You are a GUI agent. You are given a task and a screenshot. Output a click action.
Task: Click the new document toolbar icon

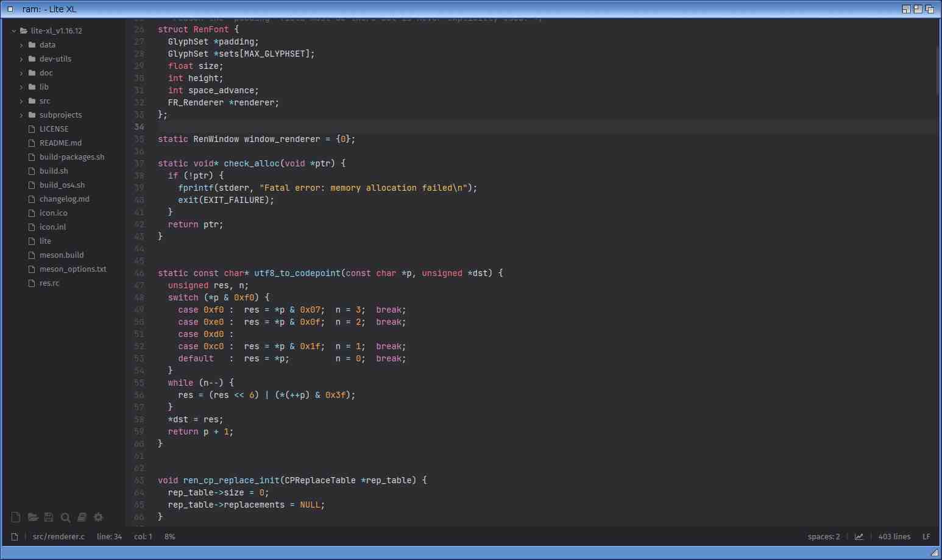click(x=16, y=517)
